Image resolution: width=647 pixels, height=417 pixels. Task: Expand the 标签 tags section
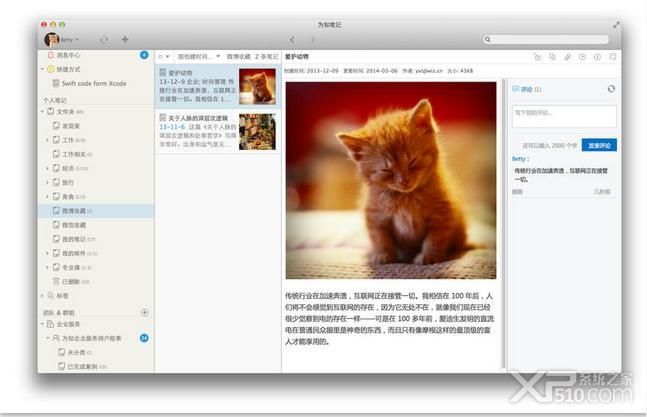pyautogui.click(x=42, y=295)
